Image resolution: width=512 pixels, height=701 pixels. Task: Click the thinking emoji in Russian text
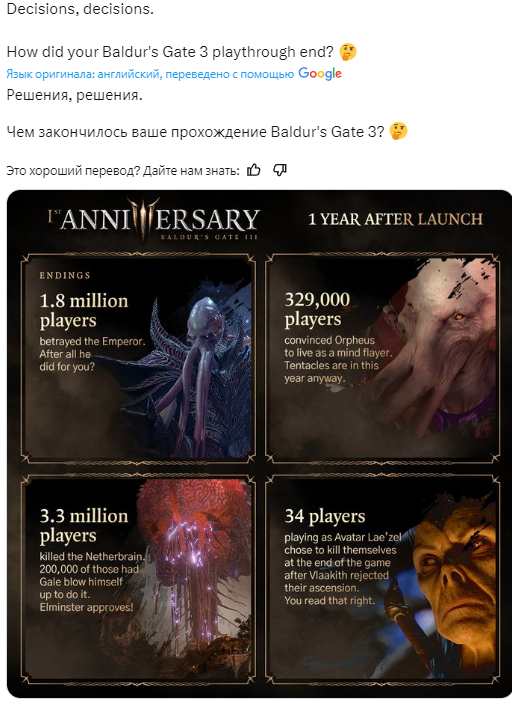pyautogui.click(x=398, y=132)
